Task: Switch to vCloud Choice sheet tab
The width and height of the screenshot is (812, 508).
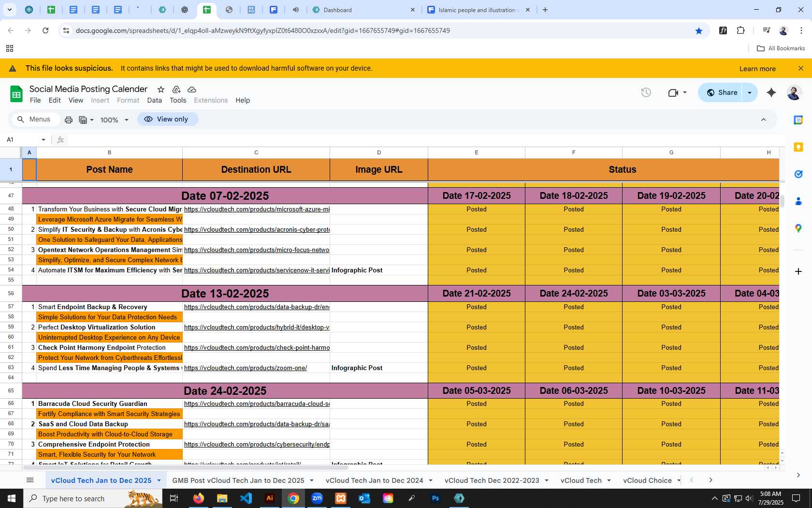Action: [647, 480]
